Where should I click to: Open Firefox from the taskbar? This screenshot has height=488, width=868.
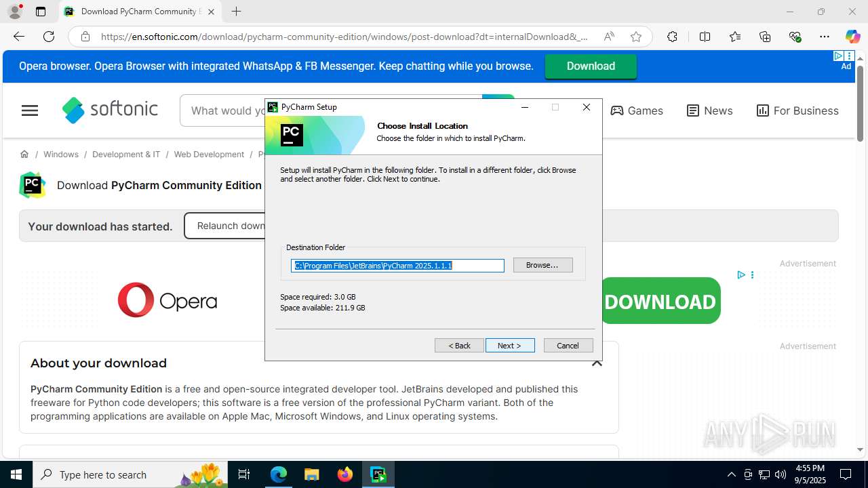(345, 474)
